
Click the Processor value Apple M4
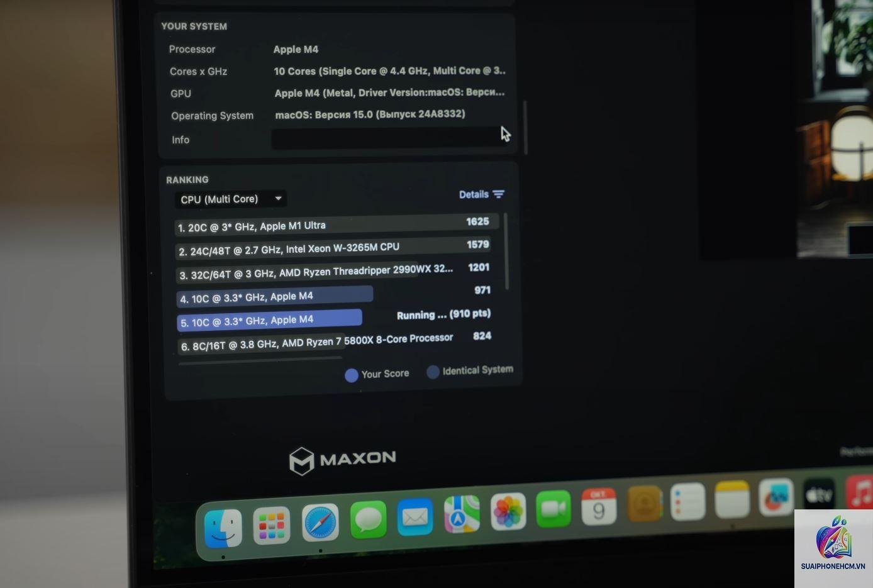(296, 49)
